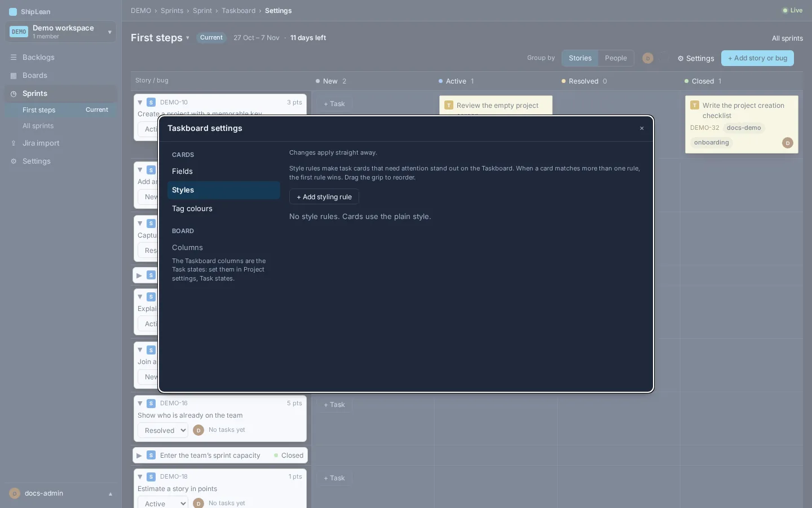Image resolution: width=812 pixels, height=508 pixels.
Task: Click the member avatar next to Group by toggle
Action: tap(648, 58)
